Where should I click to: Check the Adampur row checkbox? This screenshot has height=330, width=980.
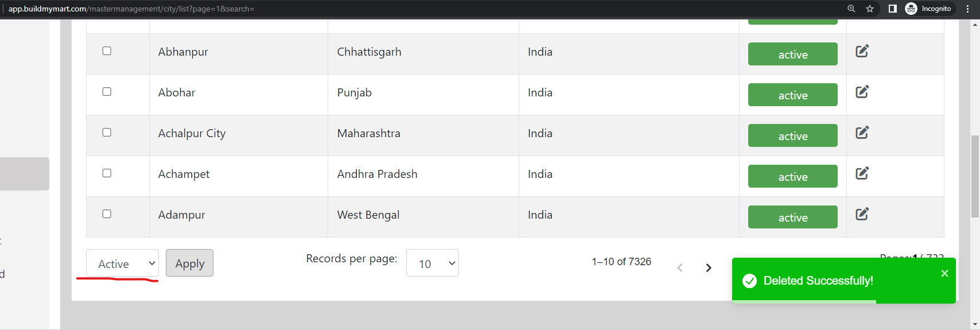tap(107, 214)
